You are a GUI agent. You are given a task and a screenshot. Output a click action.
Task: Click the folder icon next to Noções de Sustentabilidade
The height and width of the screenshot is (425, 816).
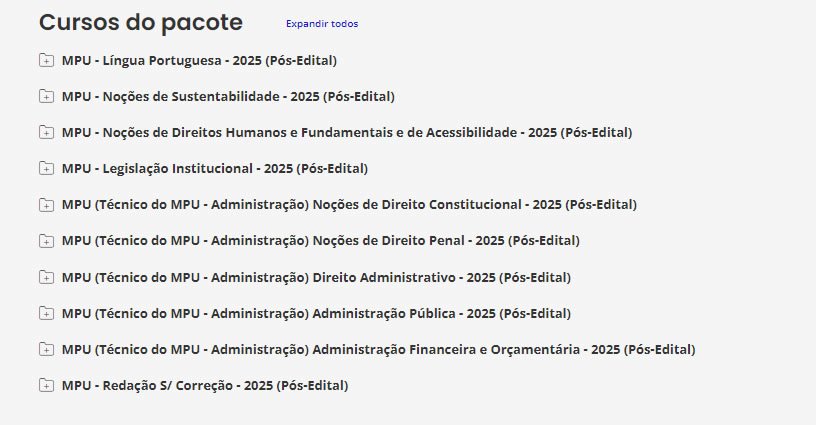46,96
